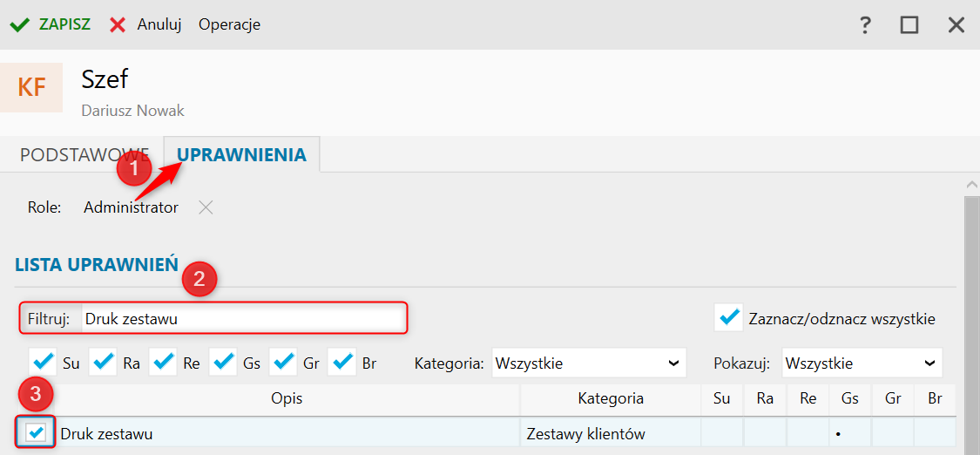Select the UPRAWNIENIA tab
The image size is (980, 455).
pos(242,154)
